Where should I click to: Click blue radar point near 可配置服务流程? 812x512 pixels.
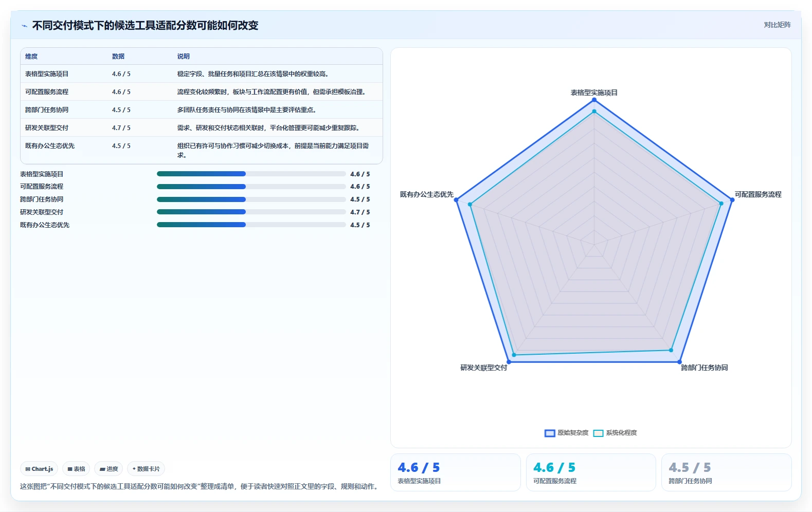[732, 199]
